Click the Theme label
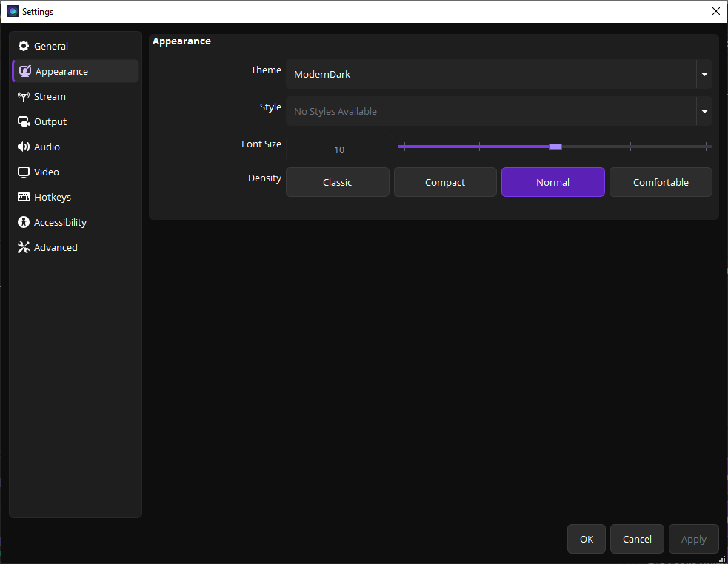 tap(266, 70)
